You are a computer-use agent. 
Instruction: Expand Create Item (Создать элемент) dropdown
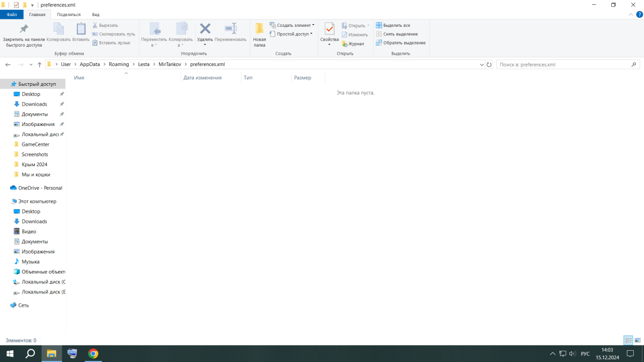tap(292, 25)
